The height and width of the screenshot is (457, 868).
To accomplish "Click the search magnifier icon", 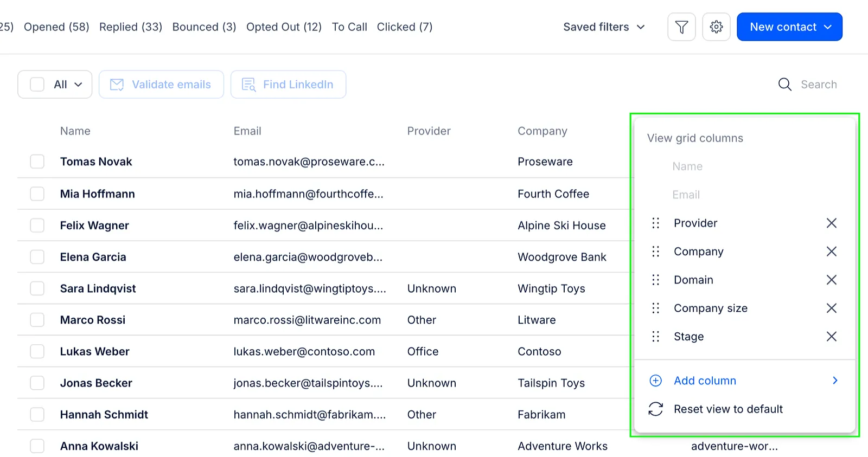I will pyautogui.click(x=784, y=84).
